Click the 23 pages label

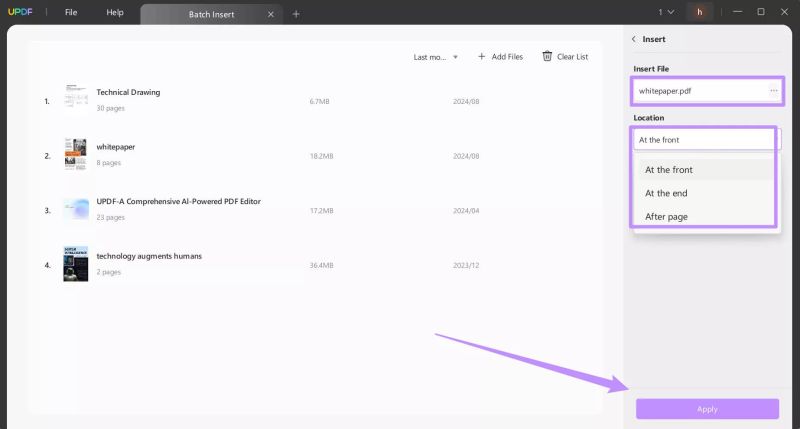pos(111,217)
